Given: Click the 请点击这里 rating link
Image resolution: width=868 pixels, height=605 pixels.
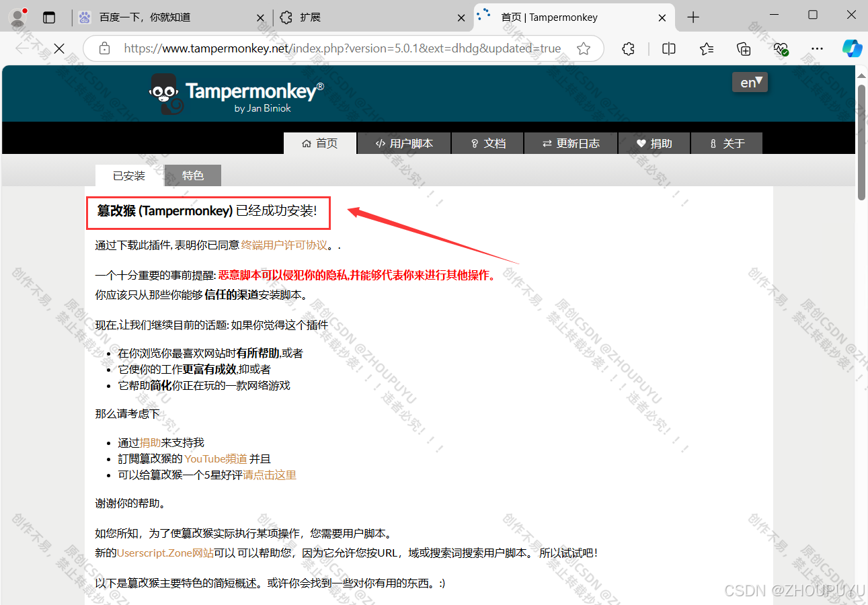Looking at the screenshot, I should (270, 475).
